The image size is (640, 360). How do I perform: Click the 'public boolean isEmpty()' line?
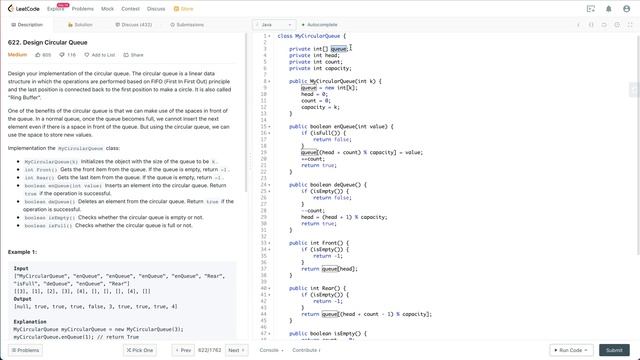coord(328,333)
